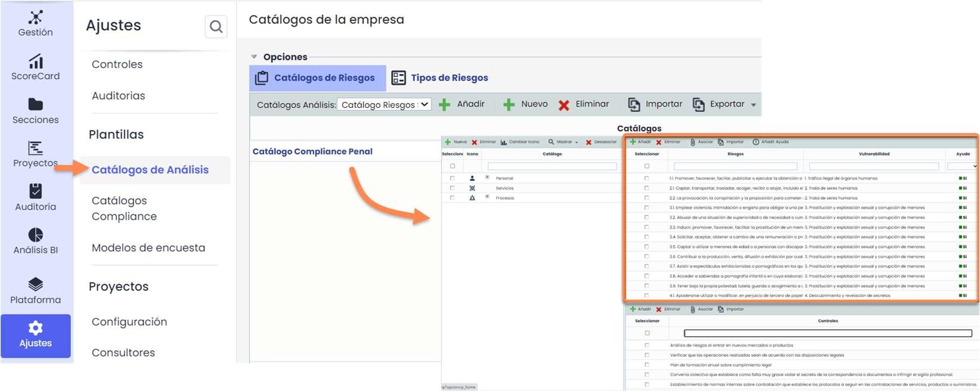
Task: Switch to the Tipos de Riesgos tab
Action: pyautogui.click(x=440, y=78)
